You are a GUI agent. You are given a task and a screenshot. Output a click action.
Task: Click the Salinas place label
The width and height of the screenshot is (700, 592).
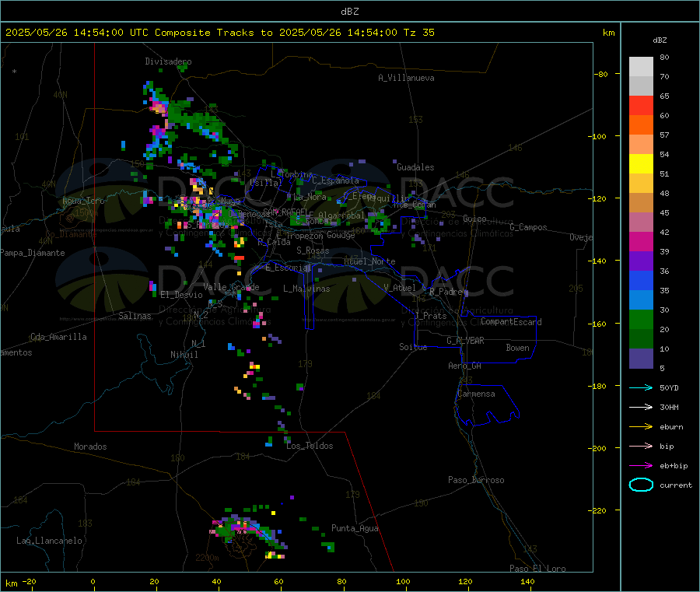tap(135, 316)
